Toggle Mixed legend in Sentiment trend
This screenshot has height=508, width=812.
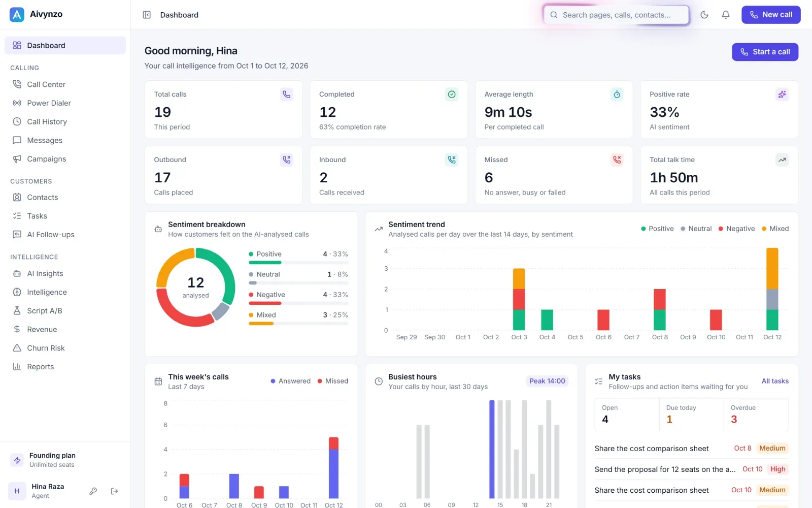click(775, 229)
